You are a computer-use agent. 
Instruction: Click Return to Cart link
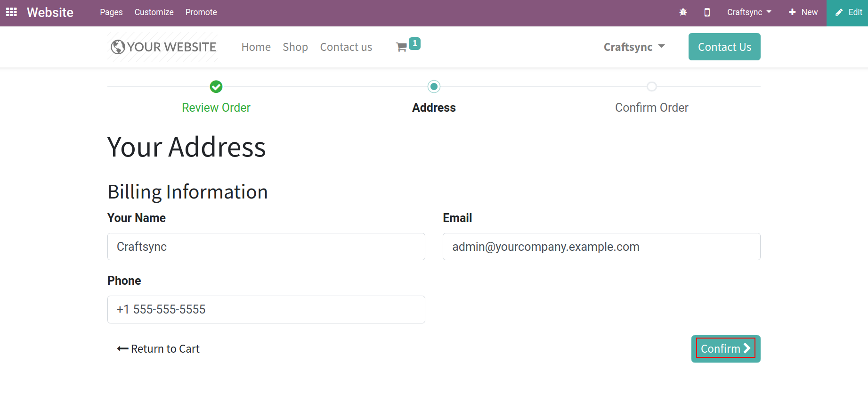(x=158, y=349)
